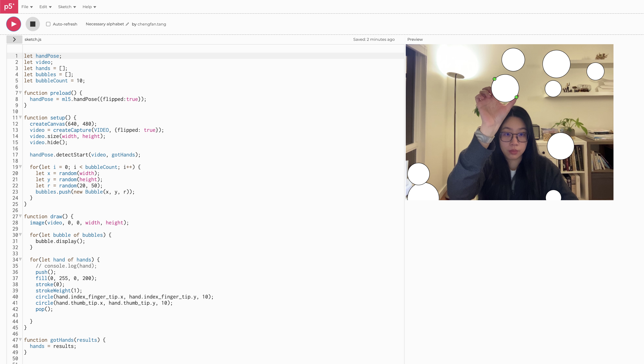Click the 'video.hide();' code line
The height and width of the screenshot is (364, 644).
(49, 143)
